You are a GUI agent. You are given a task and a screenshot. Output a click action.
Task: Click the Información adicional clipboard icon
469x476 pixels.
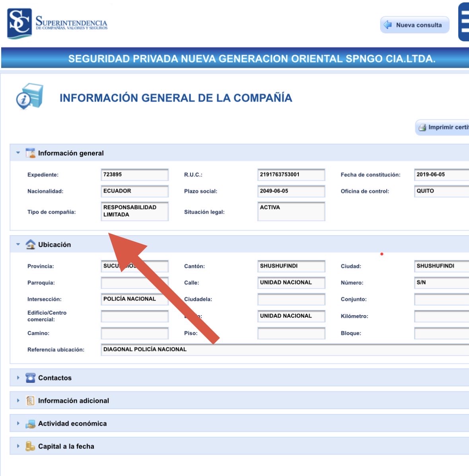point(30,400)
